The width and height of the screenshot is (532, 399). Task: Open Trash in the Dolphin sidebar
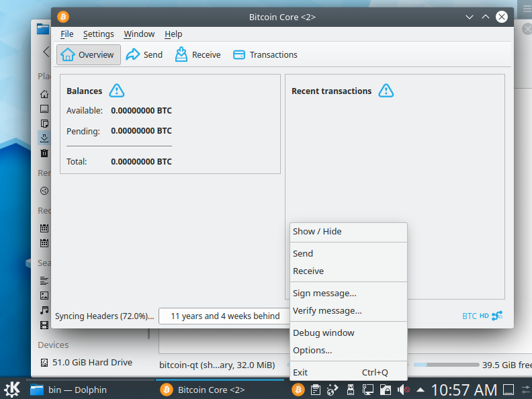point(44,153)
